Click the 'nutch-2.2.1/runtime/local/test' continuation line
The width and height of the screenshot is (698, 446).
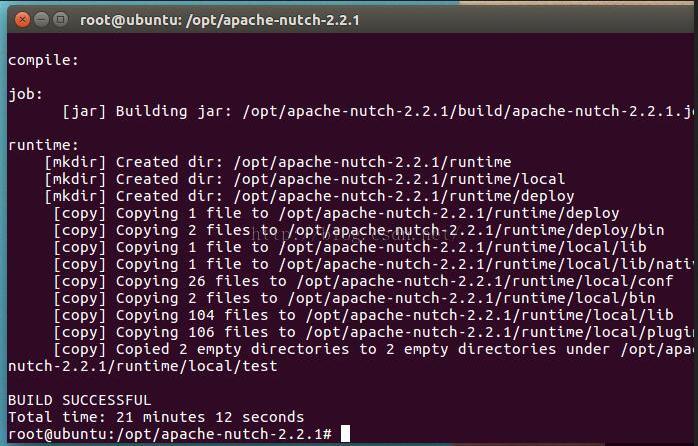click(x=142, y=366)
